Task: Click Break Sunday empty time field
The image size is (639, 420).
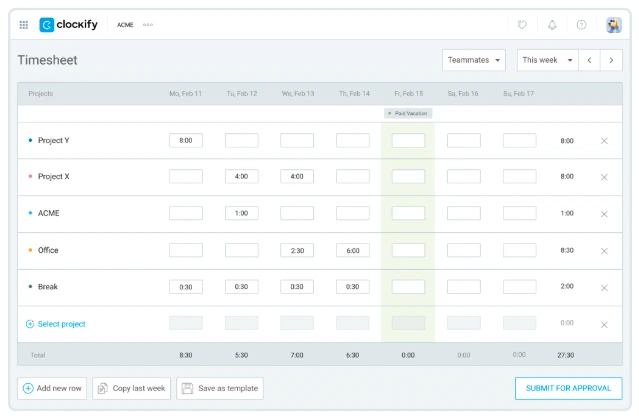Action: [x=520, y=287]
